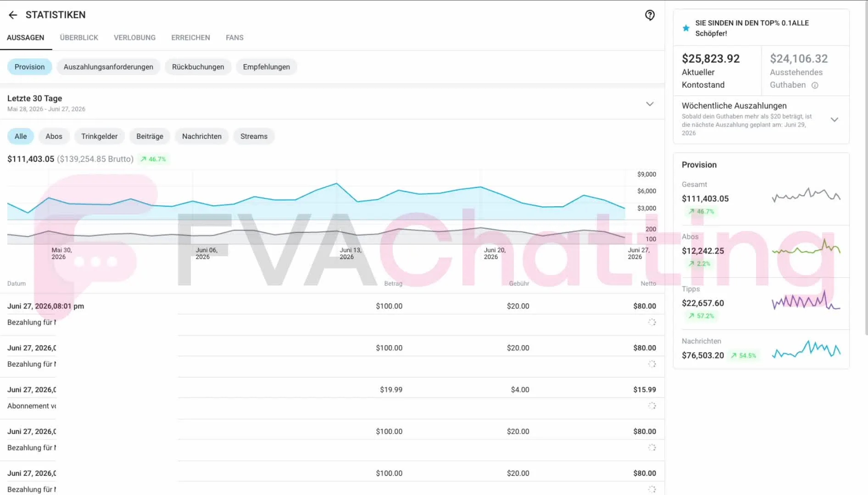
Task: Click the 57.2% trend badge under Tipps
Action: pos(701,316)
